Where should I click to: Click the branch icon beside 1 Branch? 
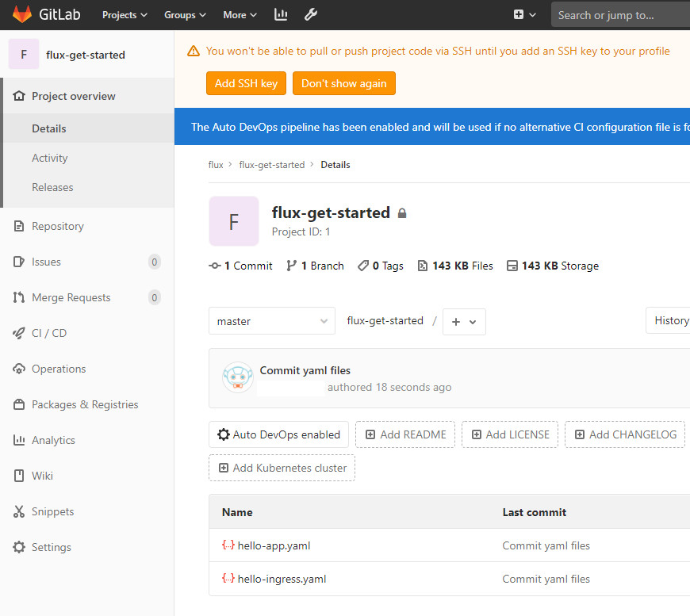pos(291,266)
